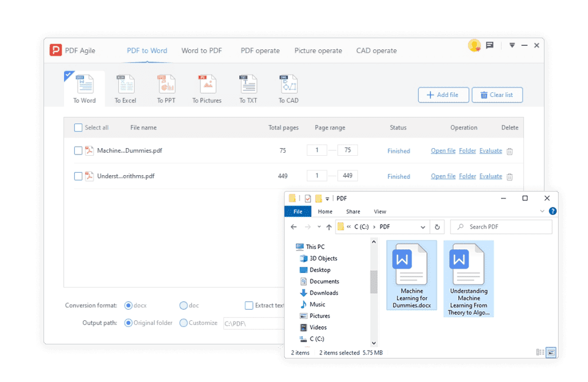Viewport: 588px width, 382px height.
Task: Open the feedback message icon in title bar
Action: tap(489, 46)
